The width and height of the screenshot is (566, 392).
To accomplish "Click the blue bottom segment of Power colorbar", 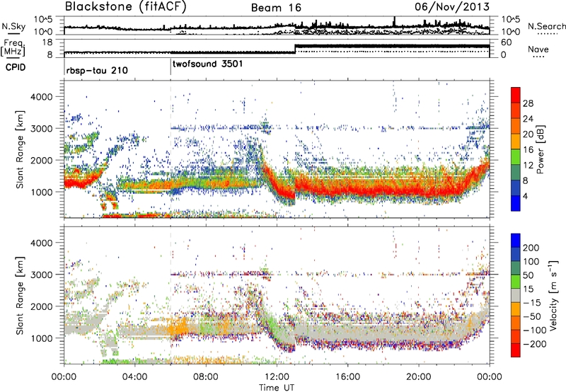I will point(516,203).
